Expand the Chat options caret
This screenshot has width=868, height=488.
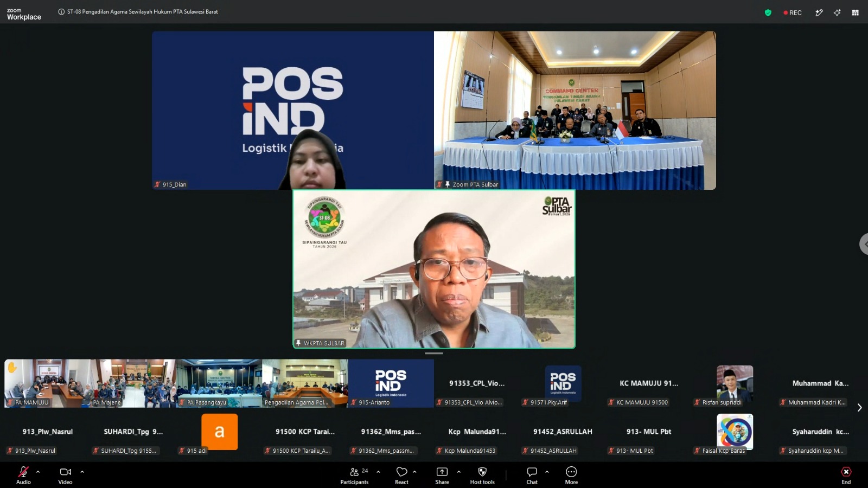point(547,472)
